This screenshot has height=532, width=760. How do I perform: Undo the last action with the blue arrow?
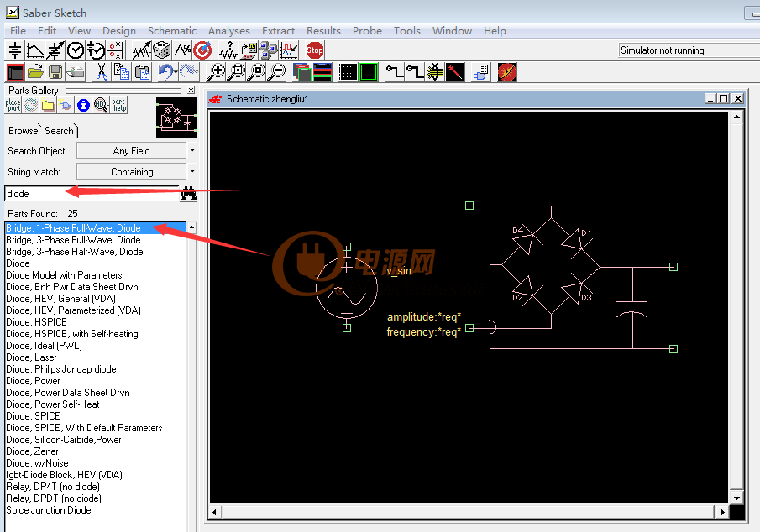[167, 72]
